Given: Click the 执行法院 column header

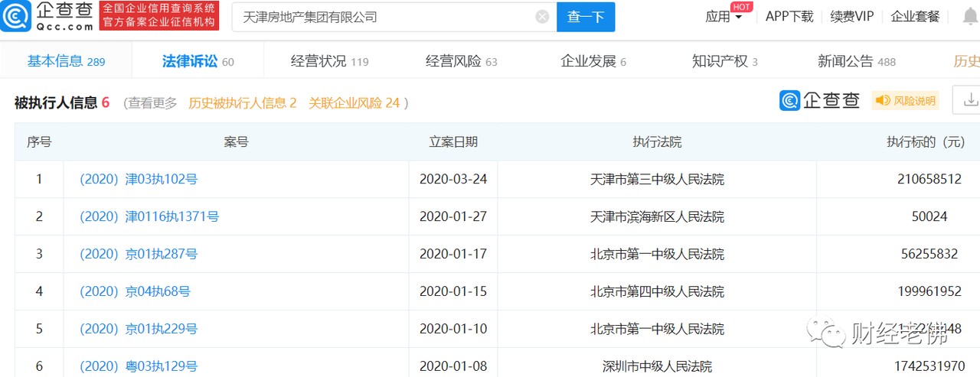Looking at the screenshot, I should pyautogui.click(x=657, y=141).
